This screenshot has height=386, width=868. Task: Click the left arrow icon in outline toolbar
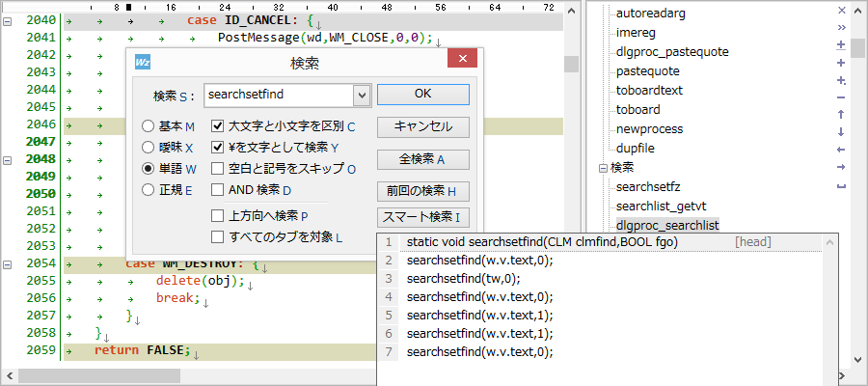[x=841, y=150]
